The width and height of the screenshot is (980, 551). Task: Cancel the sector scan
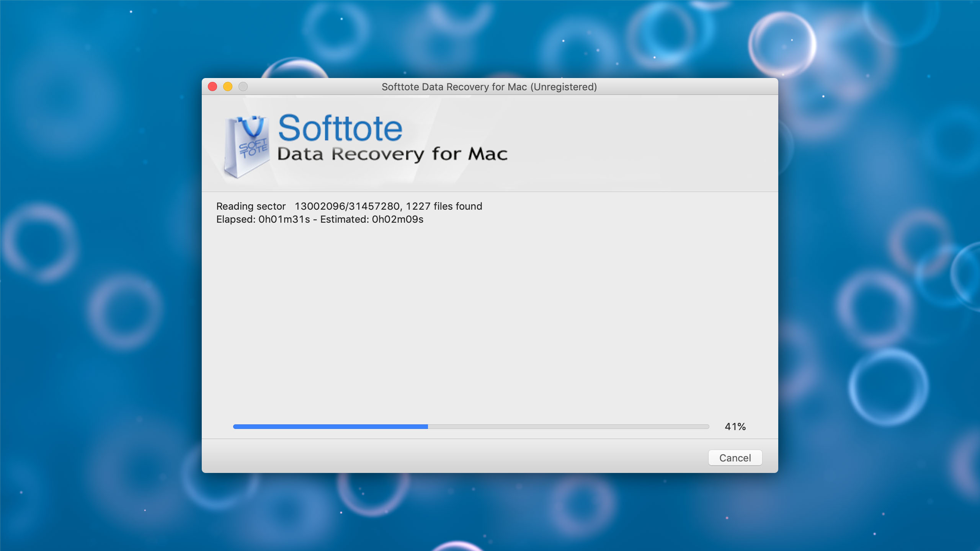(x=735, y=458)
